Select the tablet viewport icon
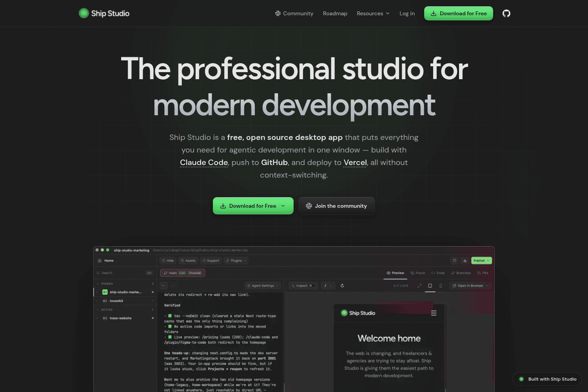This screenshot has width=588, height=392. pos(430,286)
